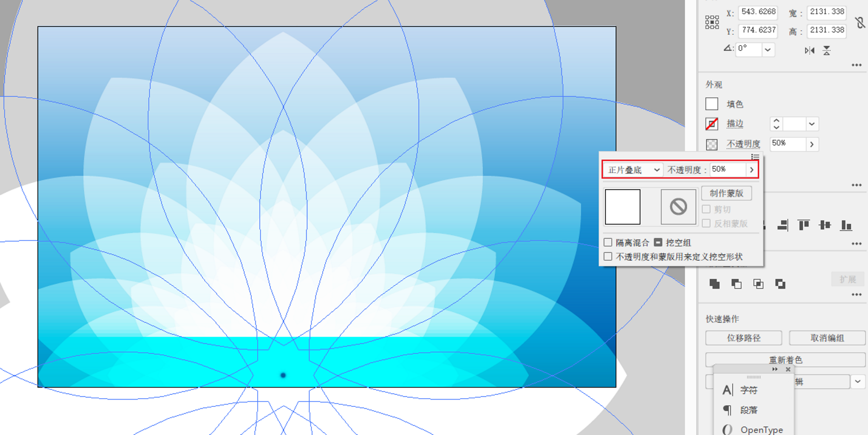Image resolution: width=868 pixels, height=435 pixels.
Task: Click horizontal align right icon
Action: pos(782,225)
